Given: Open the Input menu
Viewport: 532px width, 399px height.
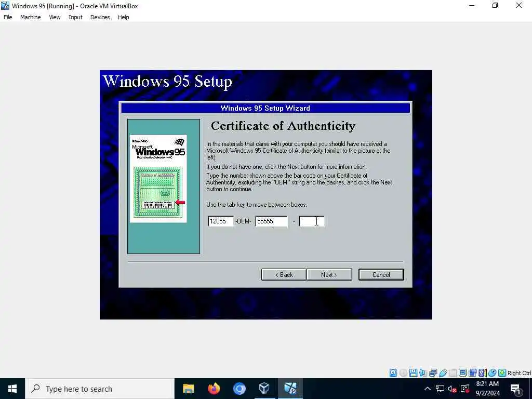Looking at the screenshot, I should click(x=75, y=17).
